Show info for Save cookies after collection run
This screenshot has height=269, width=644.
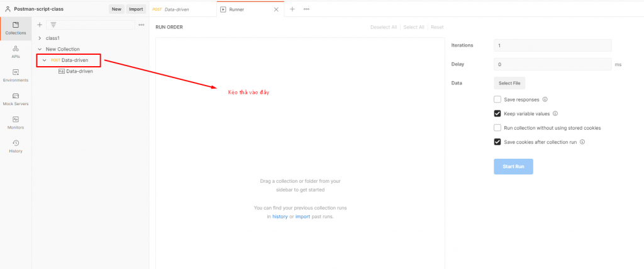(582, 142)
